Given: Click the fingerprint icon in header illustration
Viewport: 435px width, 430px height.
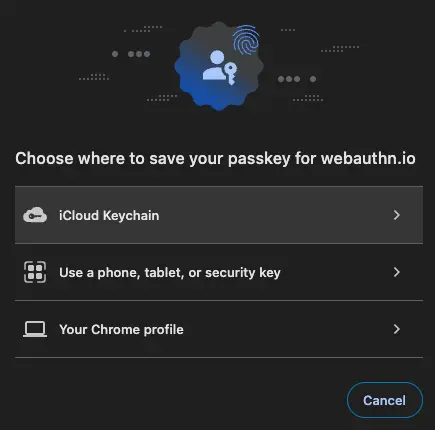Looking at the screenshot, I should (246, 40).
